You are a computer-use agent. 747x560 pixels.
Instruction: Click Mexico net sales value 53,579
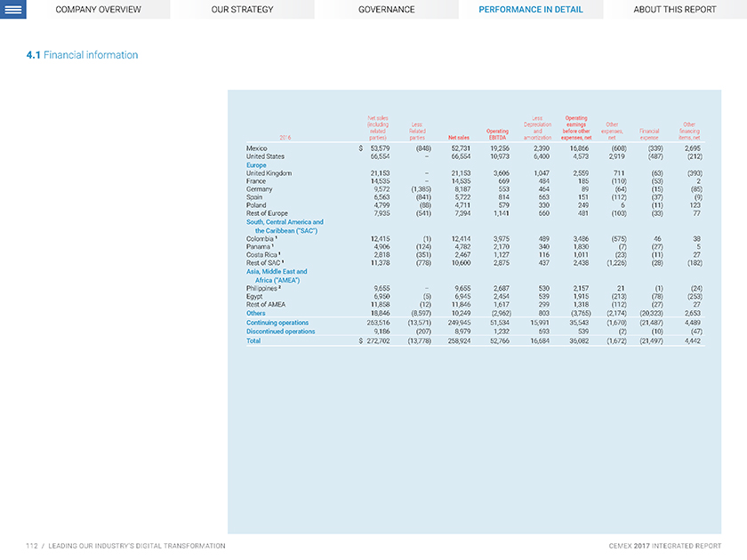coord(380,148)
